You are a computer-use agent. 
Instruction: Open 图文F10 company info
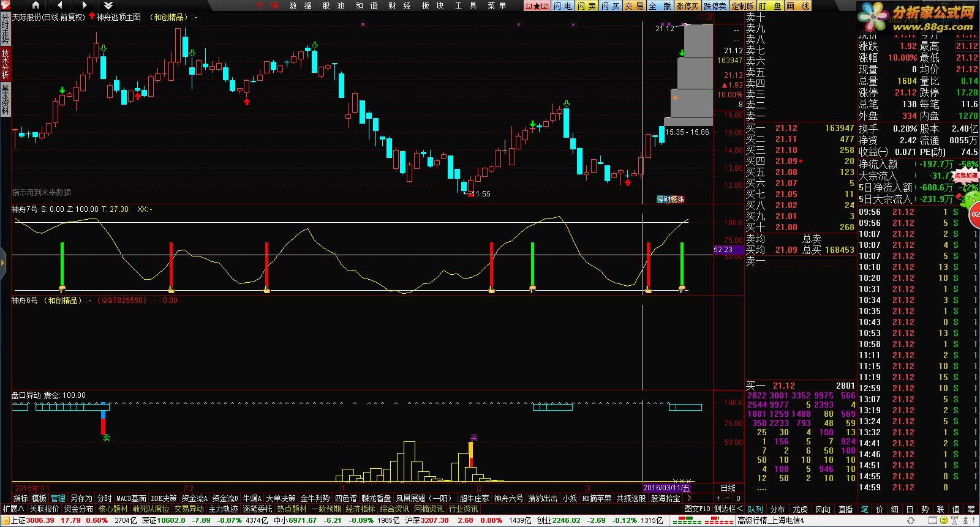click(x=697, y=509)
